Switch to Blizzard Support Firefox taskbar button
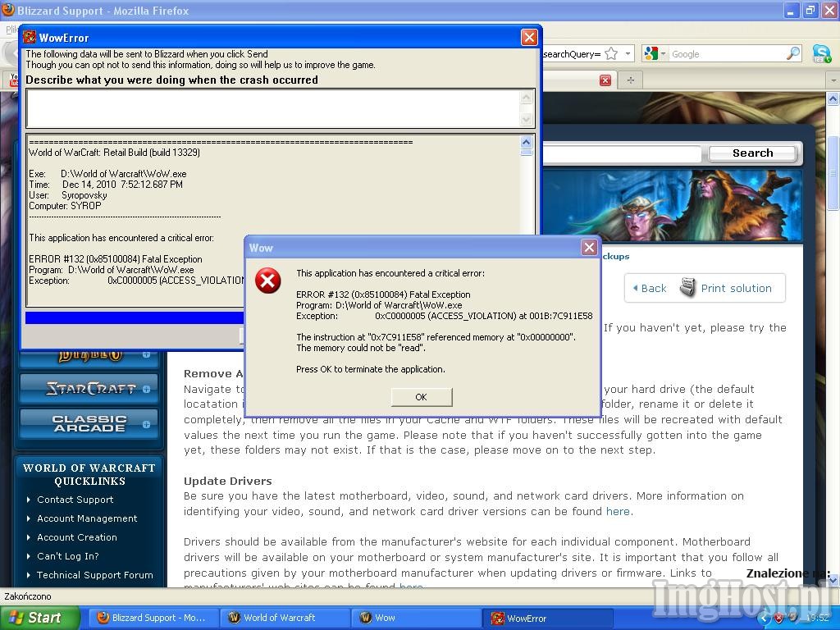The height and width of the screenshot is (630, 840). pyautogui.click(x=153, y=618)
